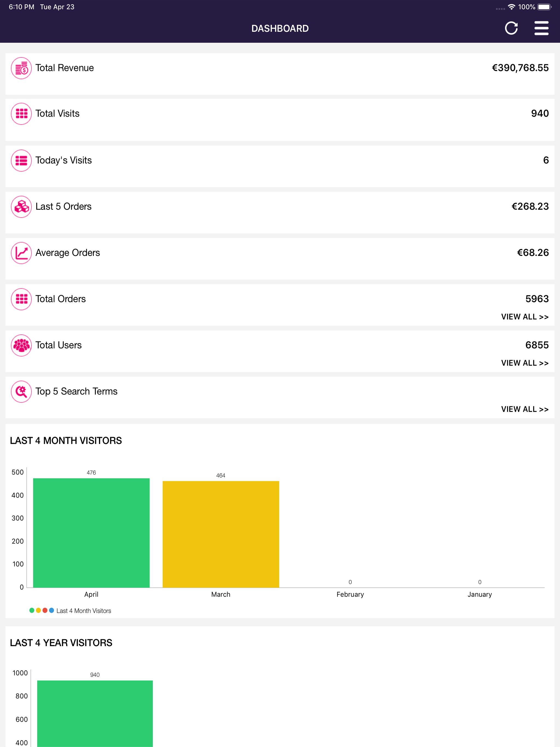Tap the 'Total Users' label
The height and width of the screenshot is (747, 560).
click(59, 345)
